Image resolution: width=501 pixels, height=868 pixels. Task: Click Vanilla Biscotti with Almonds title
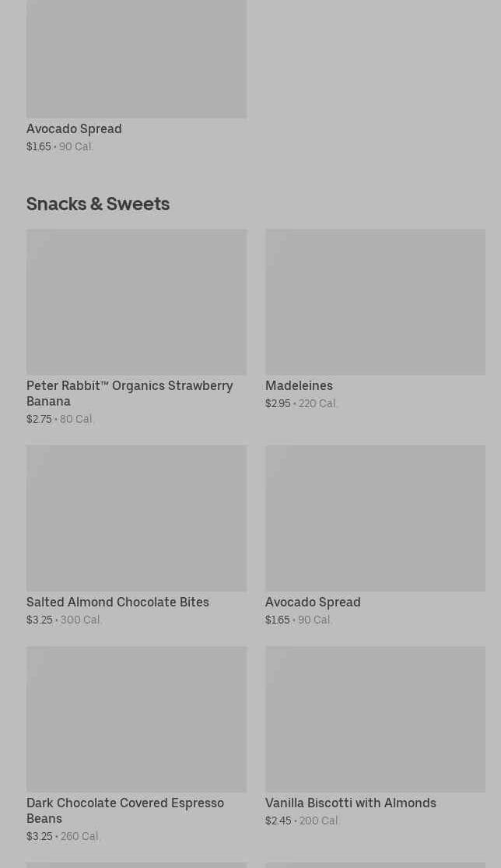click(351, 803)
